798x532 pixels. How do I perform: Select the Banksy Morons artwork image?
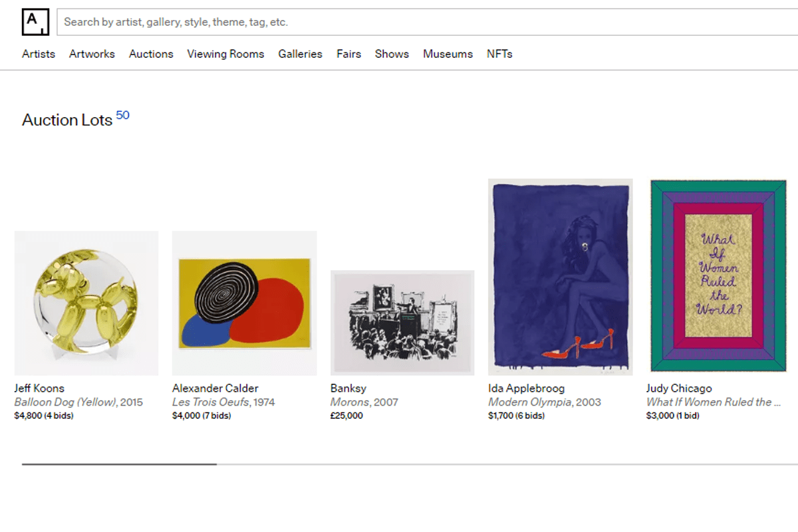pos(402,323)
